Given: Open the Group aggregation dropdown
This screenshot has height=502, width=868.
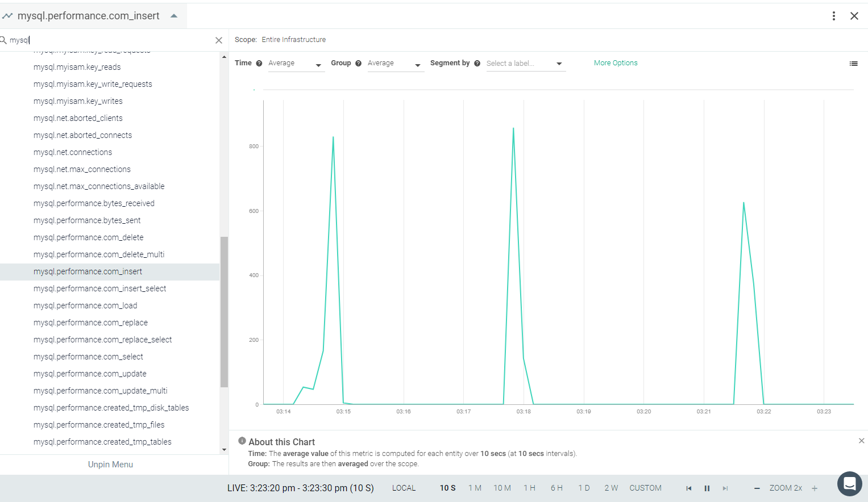Looking at the screenshot, I should (x=395, y=64).
